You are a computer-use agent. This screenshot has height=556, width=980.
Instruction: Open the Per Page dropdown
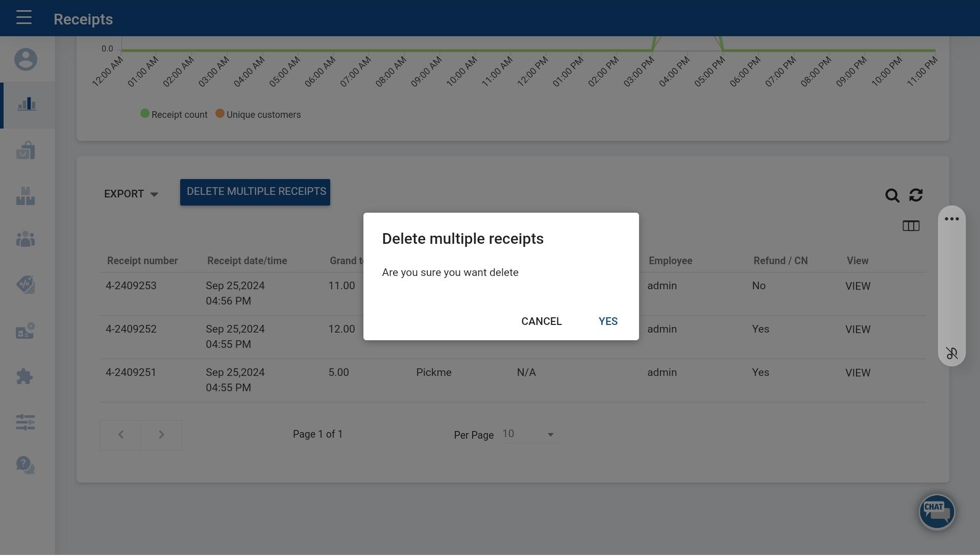[x=530, y=435]
